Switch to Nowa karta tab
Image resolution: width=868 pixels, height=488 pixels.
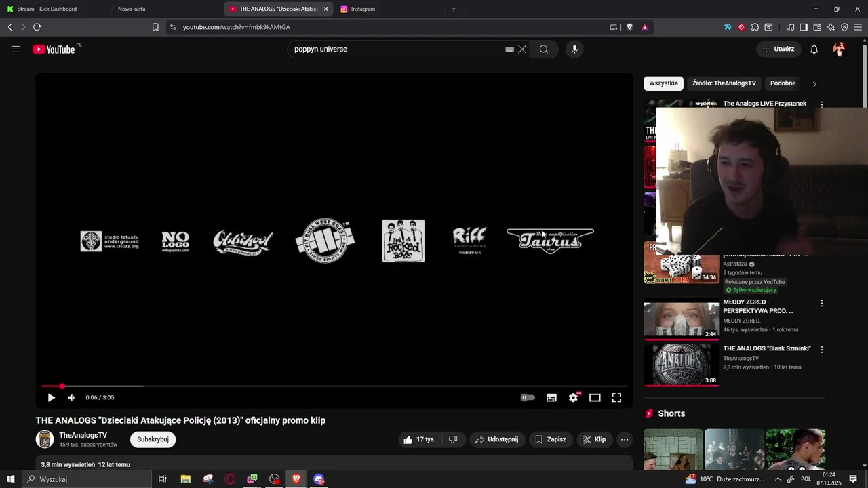click(x=163, y=9)
